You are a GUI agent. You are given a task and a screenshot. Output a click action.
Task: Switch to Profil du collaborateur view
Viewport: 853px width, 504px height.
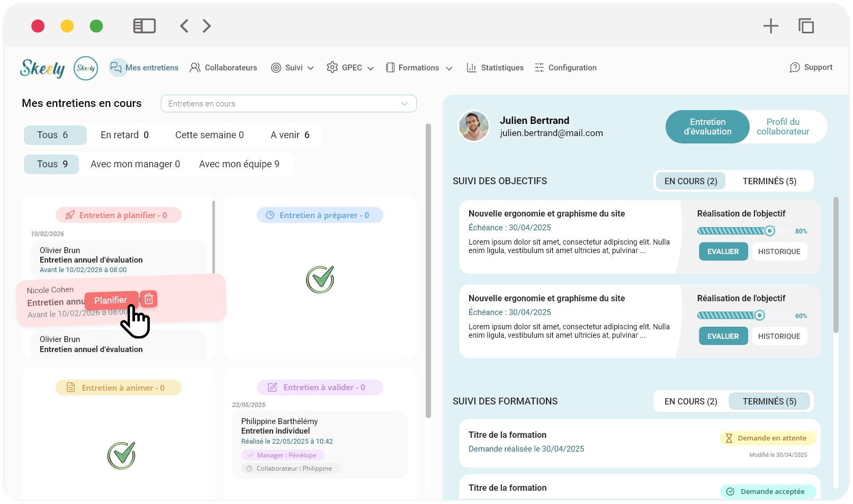(783, 127)
